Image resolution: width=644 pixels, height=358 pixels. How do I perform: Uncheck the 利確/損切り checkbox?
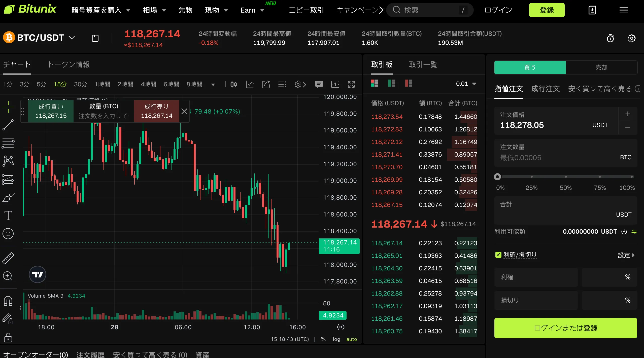point(498,255)
